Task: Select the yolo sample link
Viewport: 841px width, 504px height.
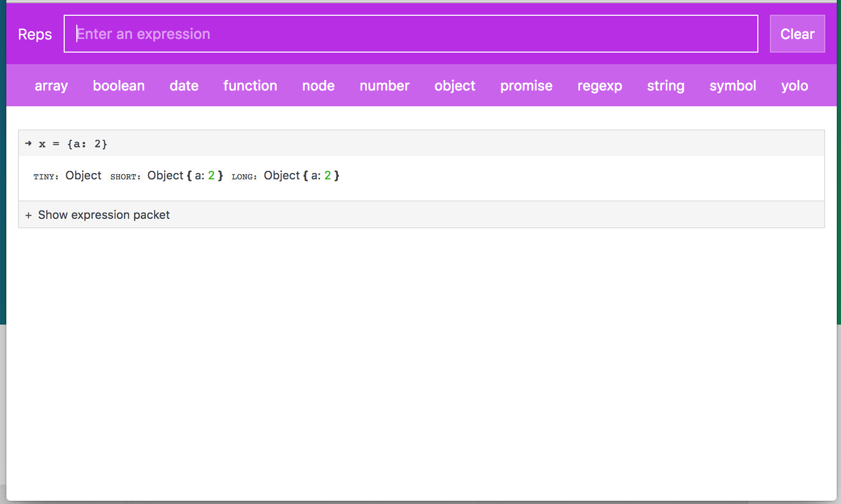Action: click(795, 85)
